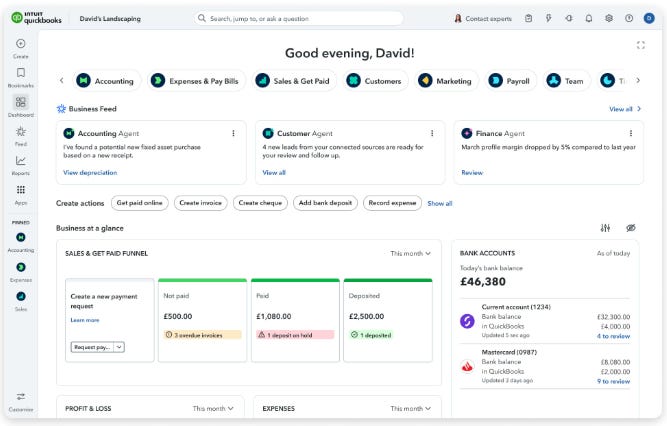
Task: Click 9 to review for Mastercard
Action: pyautogui.click(x=613, y=381)
